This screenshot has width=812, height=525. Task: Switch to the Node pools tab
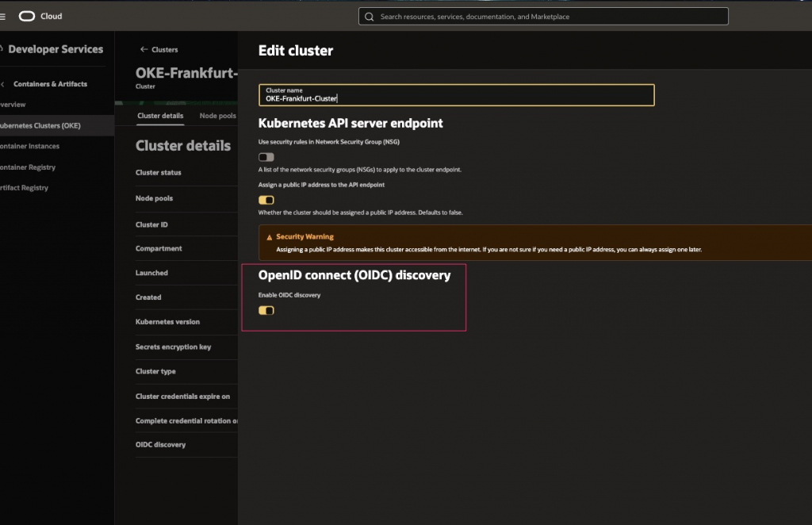coord(217,116)
